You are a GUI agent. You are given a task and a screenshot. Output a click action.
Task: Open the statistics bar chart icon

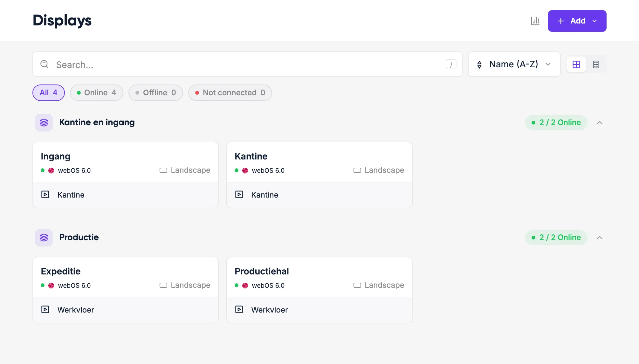[x=535, y=21]
